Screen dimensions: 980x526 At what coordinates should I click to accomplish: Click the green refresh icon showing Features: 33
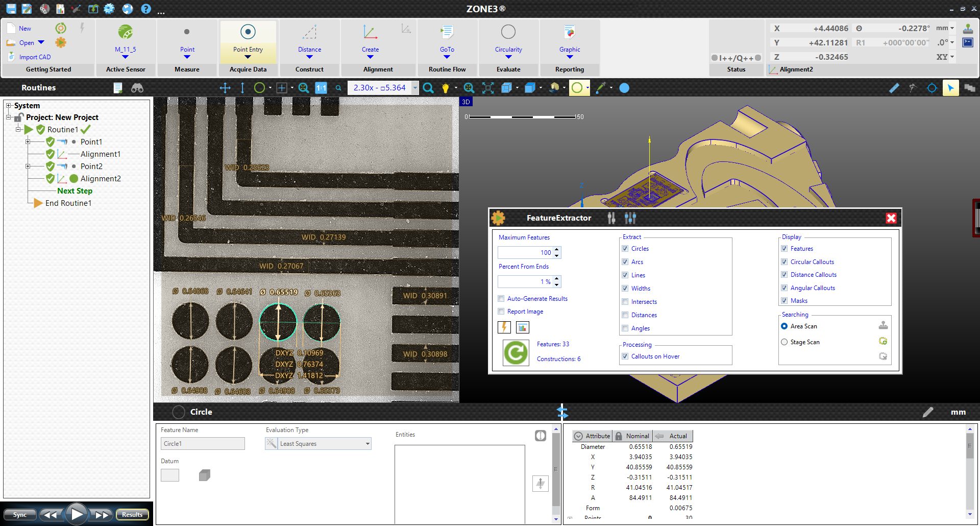point(516,352)
